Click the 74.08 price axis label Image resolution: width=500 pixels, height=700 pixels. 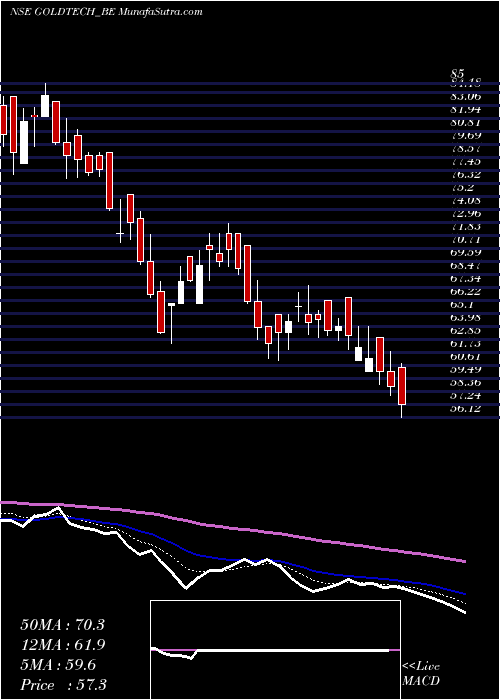[466, 201]
